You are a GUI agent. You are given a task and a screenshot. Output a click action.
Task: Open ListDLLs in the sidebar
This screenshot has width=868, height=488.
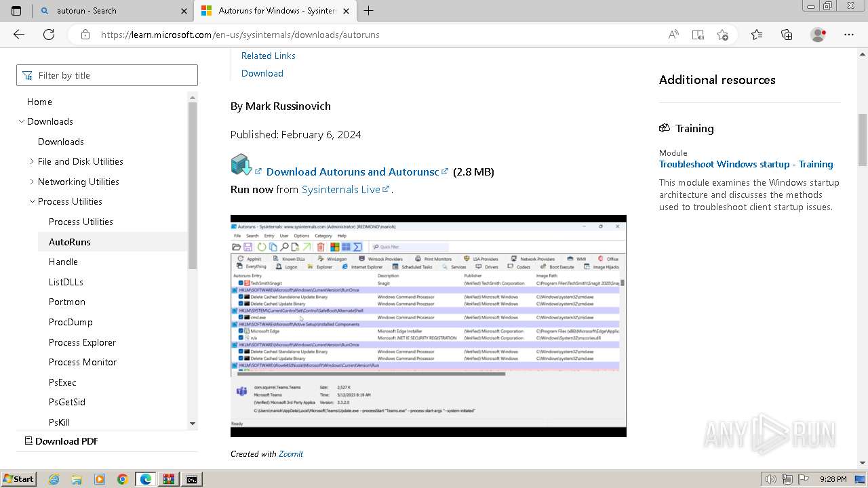tap(66, 282)
